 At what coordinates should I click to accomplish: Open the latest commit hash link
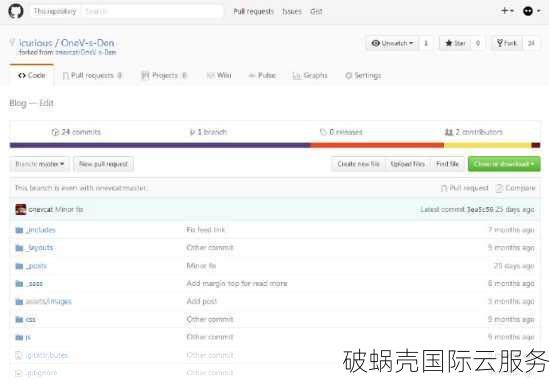(x=480, y=209)
